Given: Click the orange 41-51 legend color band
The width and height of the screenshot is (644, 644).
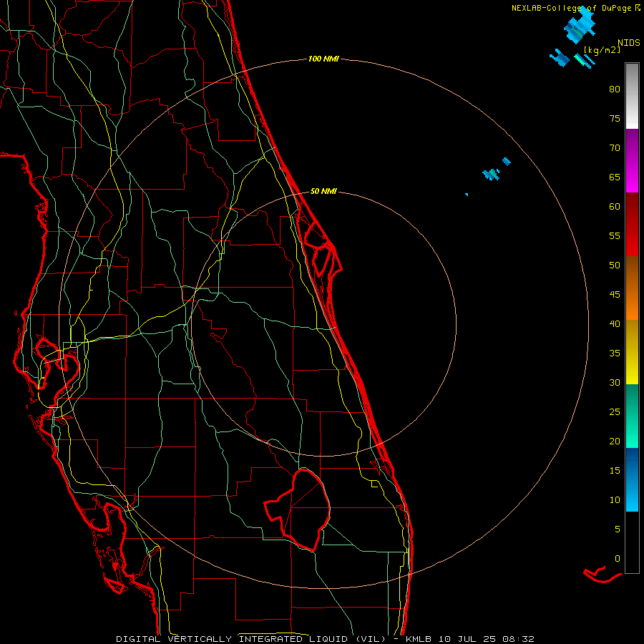Looking at the screenshot, I should [x=632, y=288].
